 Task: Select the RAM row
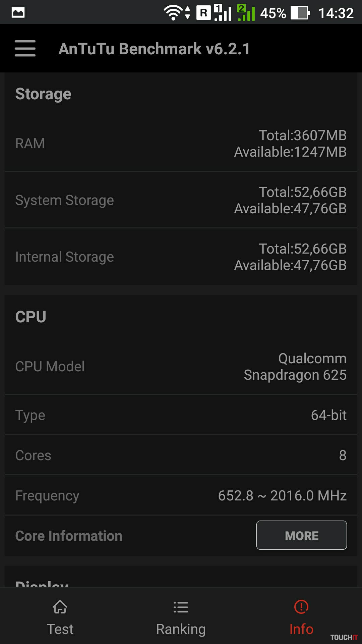point(181,144)
